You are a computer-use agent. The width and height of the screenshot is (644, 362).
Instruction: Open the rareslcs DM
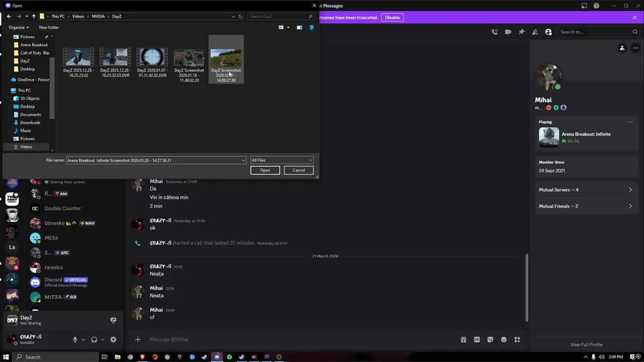pyautogui.click(x=74, y=267)
